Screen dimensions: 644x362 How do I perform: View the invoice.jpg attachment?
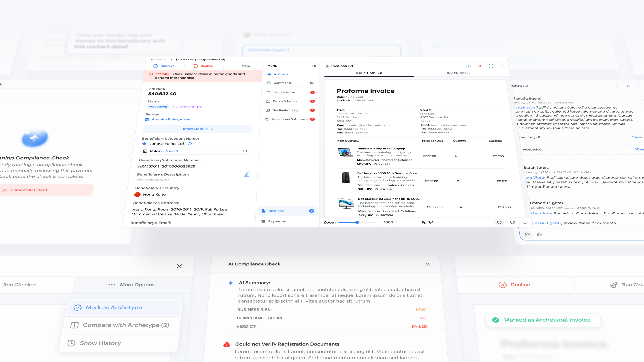(x=640, y=149)
